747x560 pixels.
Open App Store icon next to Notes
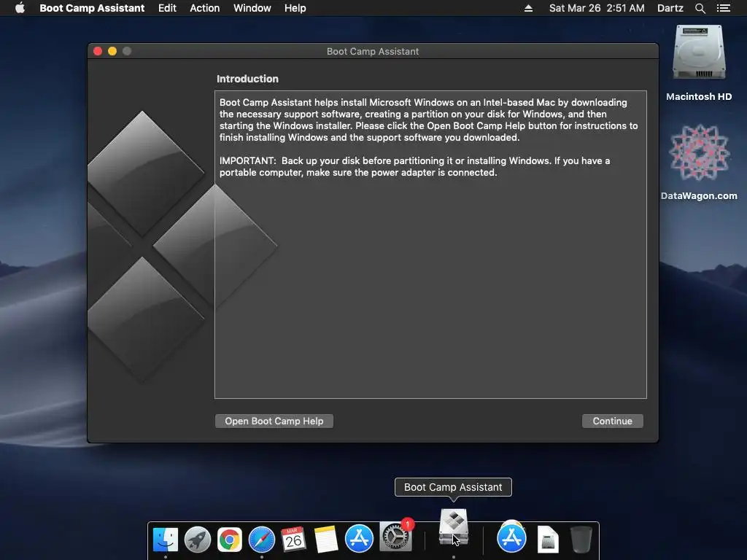(359, 539)
